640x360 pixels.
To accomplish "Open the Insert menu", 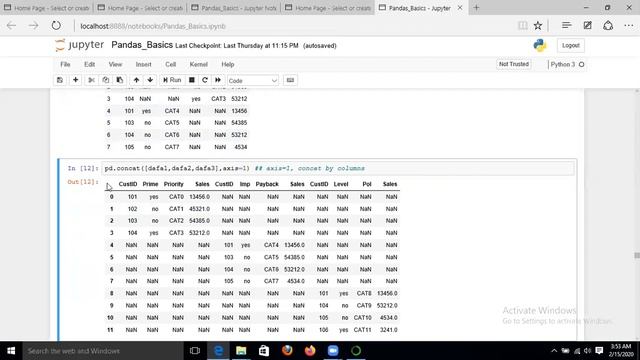I will point(143,64).
